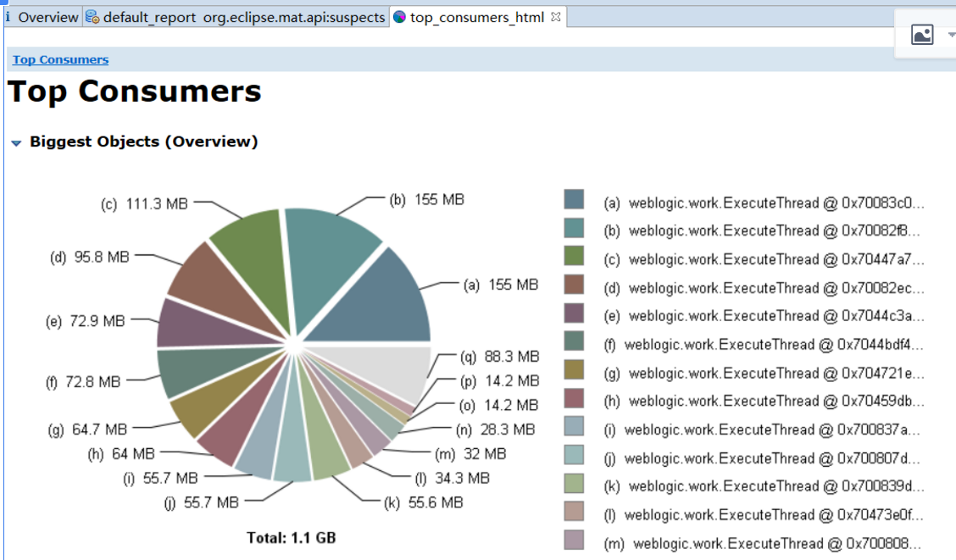Viewport: 956px width, 560px height.
Task: Collapse the Biggest Objects (Overview) section
Action: tap(16, 142)
